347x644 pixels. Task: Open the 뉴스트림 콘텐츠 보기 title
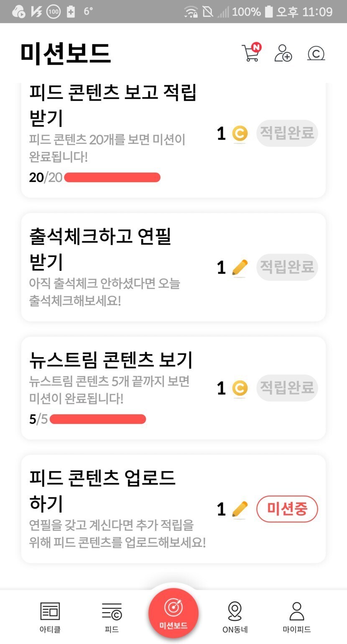(111, 360)
